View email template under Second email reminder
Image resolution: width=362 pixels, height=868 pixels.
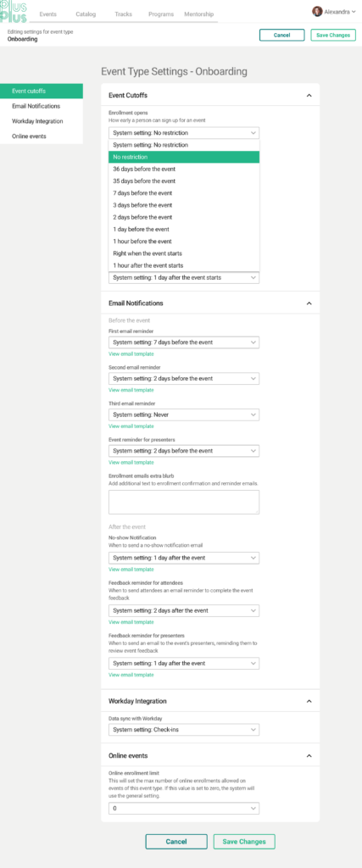point(131,390)
